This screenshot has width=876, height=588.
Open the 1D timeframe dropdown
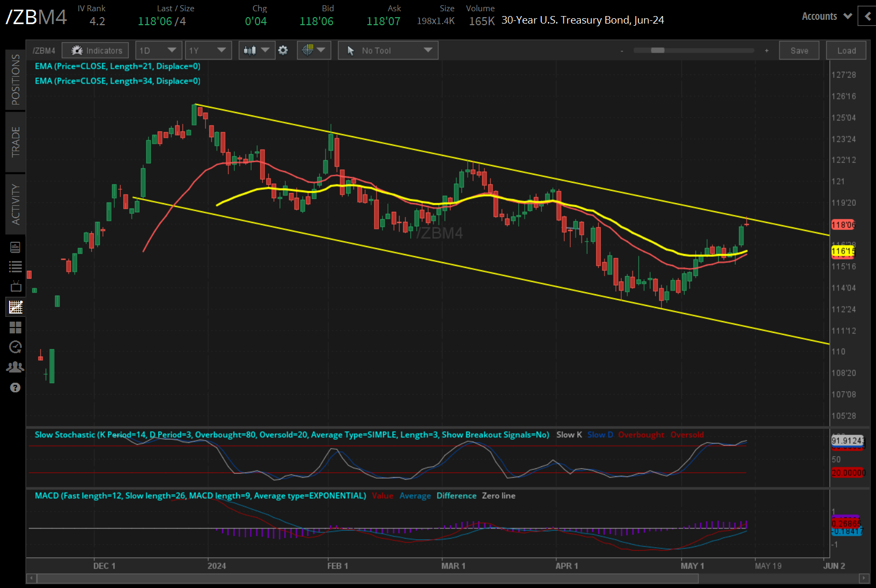[x=158, y=50]
